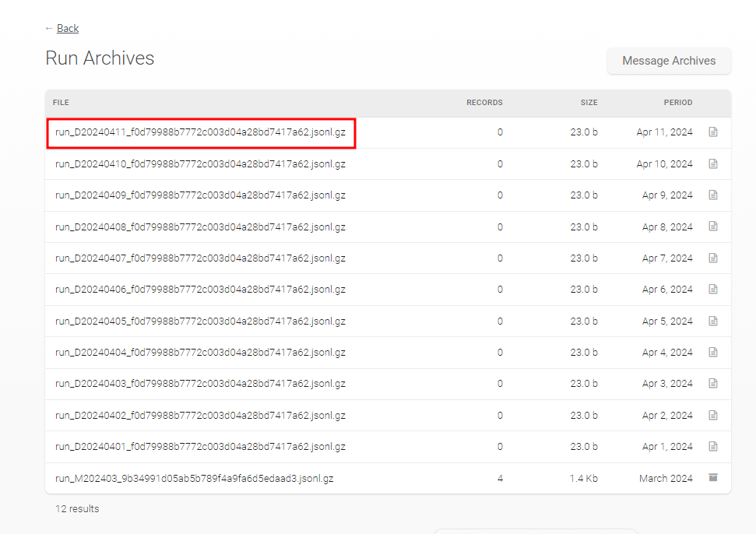Click the archive box icon for March 2024
This screenshot has height=534, width=756.
point(712,478)
